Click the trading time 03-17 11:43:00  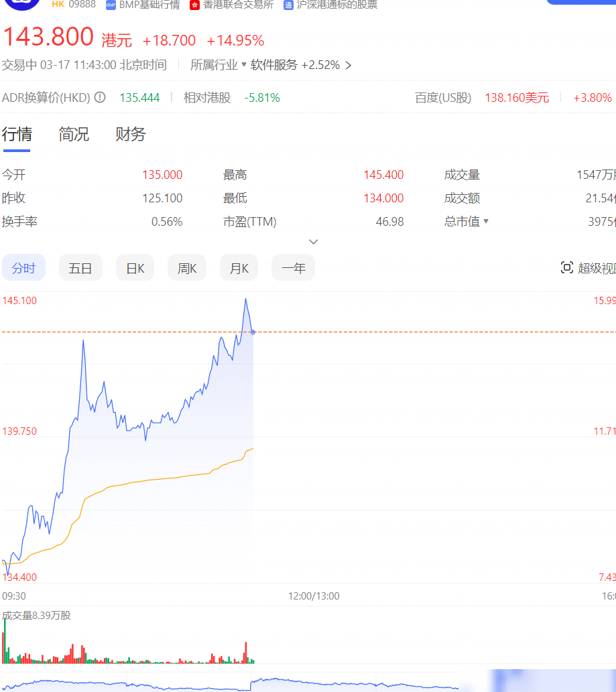(78, 65)
